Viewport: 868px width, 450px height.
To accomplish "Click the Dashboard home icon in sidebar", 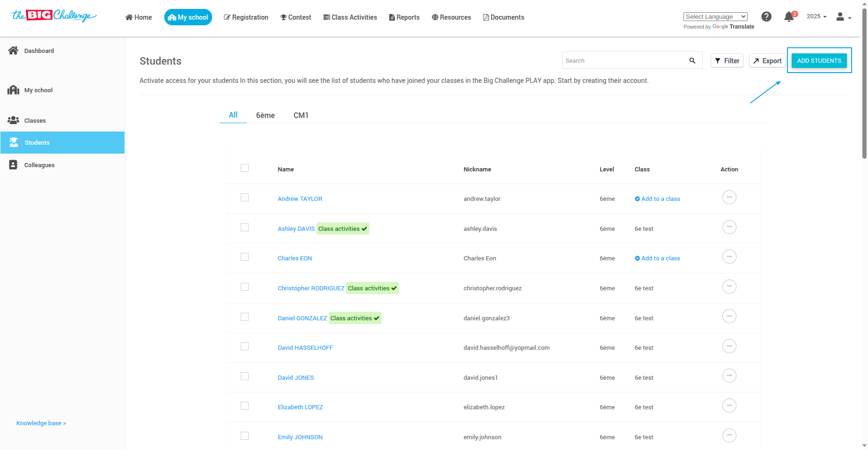I will (x=13, y=51).
